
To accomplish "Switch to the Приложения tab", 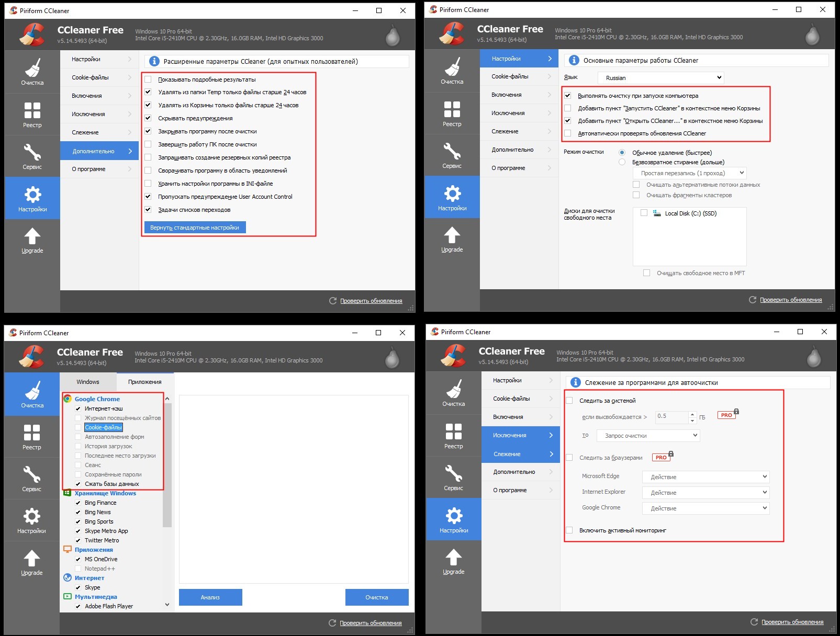I will pos(145,382).
